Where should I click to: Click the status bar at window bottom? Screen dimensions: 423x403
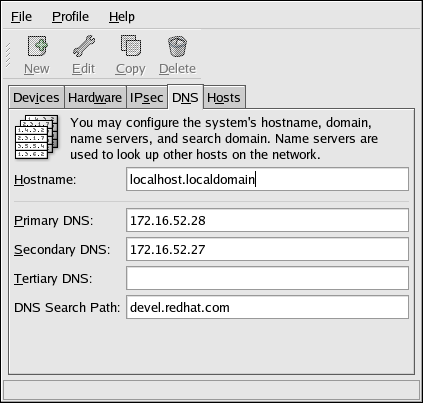click(211, 390)
